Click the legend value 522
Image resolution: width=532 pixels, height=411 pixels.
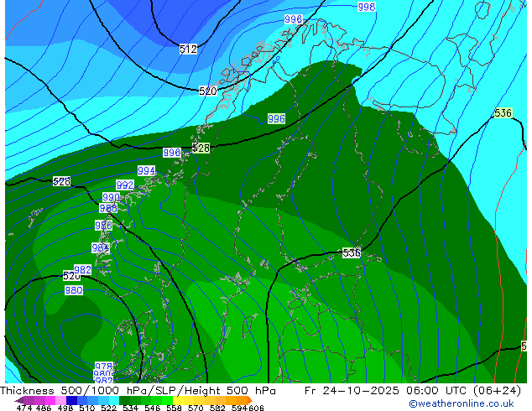(x=108, y=408)
